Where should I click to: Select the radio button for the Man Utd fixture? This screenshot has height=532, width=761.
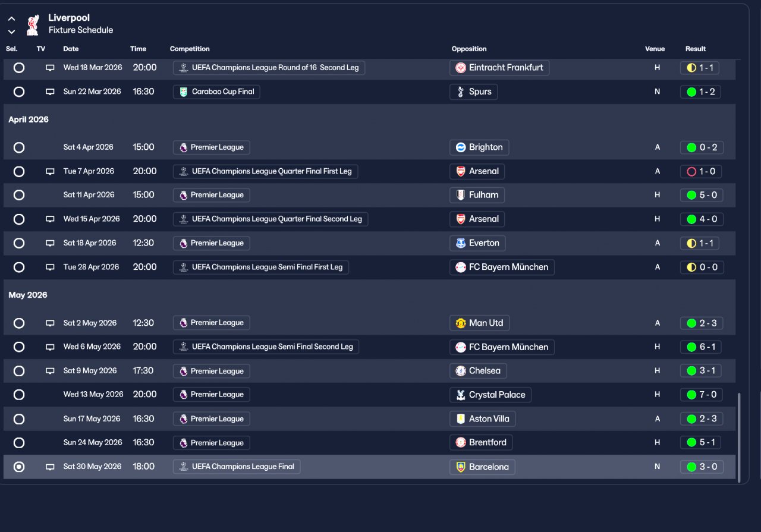point(19,323)
